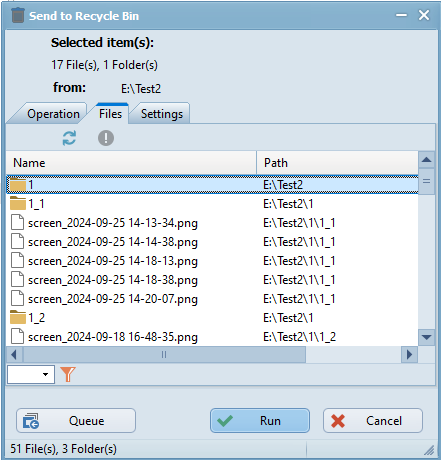Click the scroll down arrow of file list
Viewport: 441px width, 460px height.
(426, 337)
